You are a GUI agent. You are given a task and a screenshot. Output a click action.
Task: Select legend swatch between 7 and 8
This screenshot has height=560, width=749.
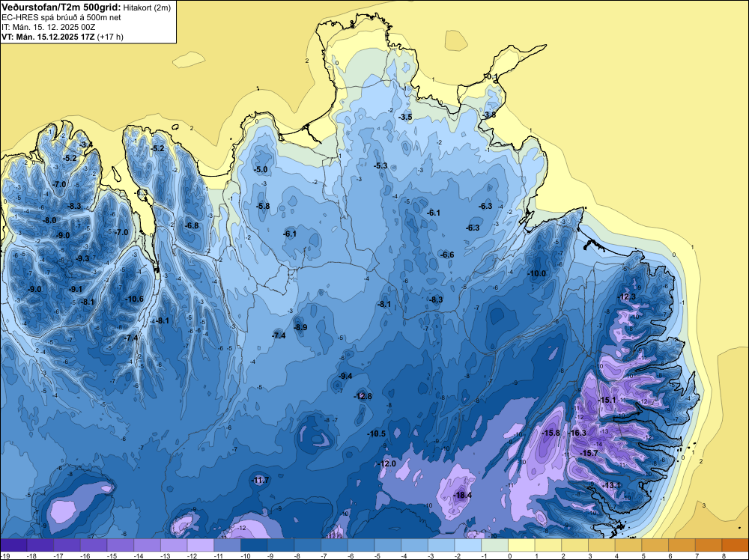(x=709, y=545)
